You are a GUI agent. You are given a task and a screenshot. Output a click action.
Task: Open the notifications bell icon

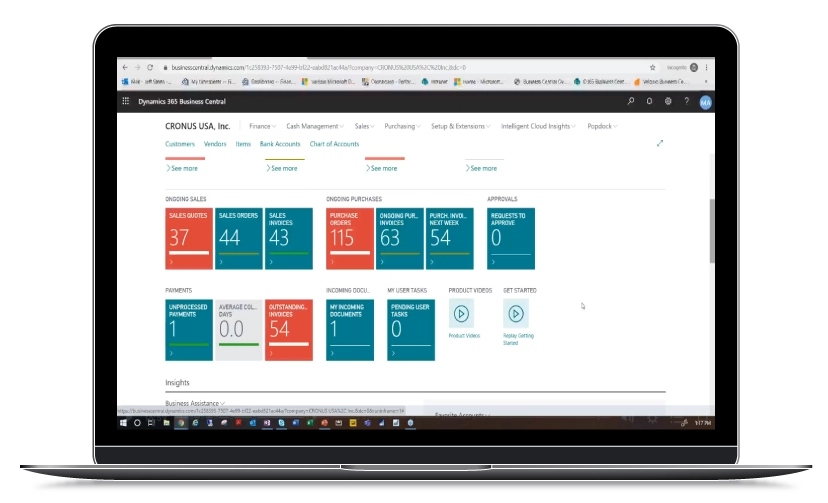[x=649, y=101]
